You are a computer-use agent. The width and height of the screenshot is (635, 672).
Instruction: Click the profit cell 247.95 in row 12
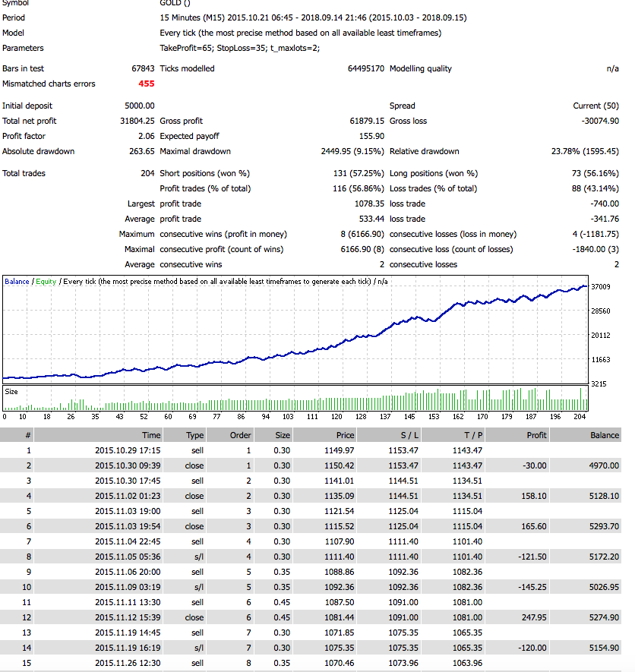pyautogui.click(x=534, y=617)
